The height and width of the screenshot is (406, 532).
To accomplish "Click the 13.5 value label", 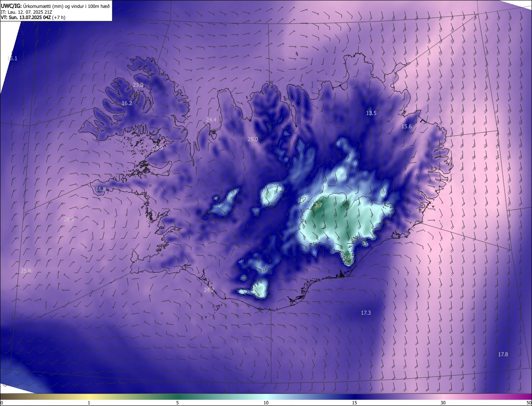I will coord(371,113).
